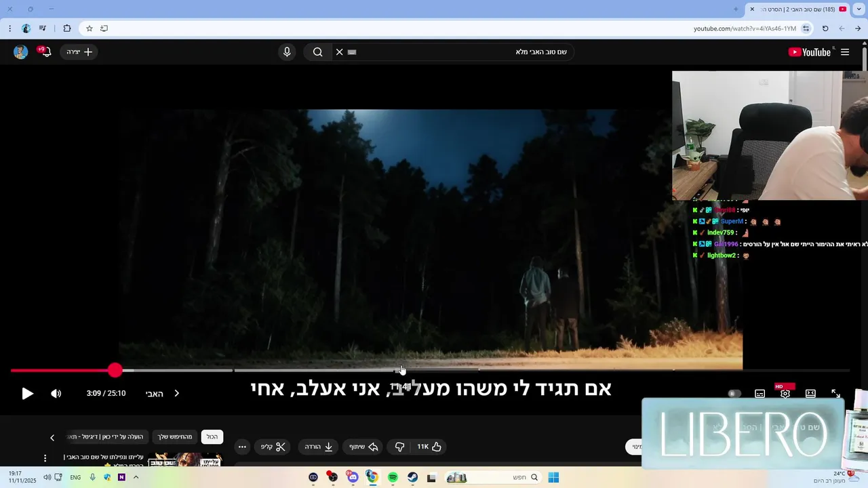This screenshot has height=488, width=868.
Task: Show hidden system tray icons
Action: (x=136, y=478)
